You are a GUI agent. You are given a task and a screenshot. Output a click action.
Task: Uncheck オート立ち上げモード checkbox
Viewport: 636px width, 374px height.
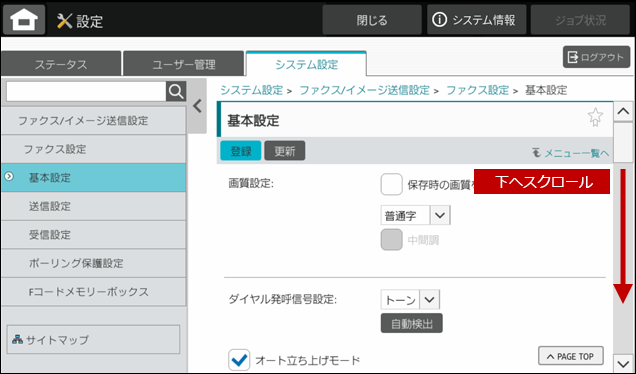(x=239, y=360)
